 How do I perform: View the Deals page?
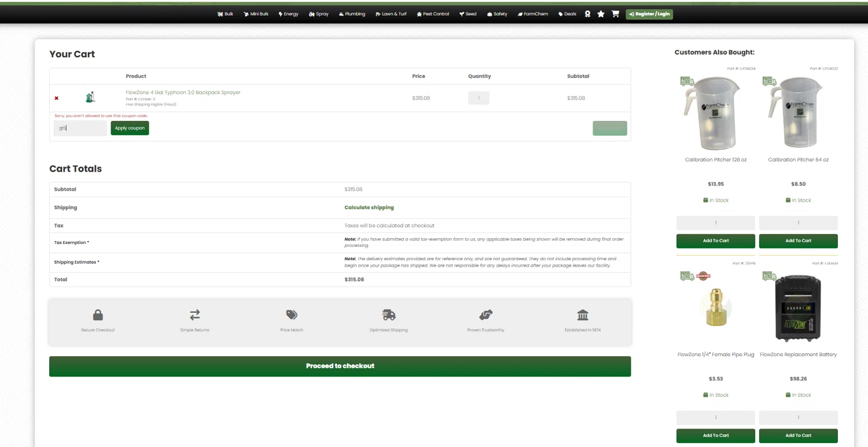[x=567, y=14]
